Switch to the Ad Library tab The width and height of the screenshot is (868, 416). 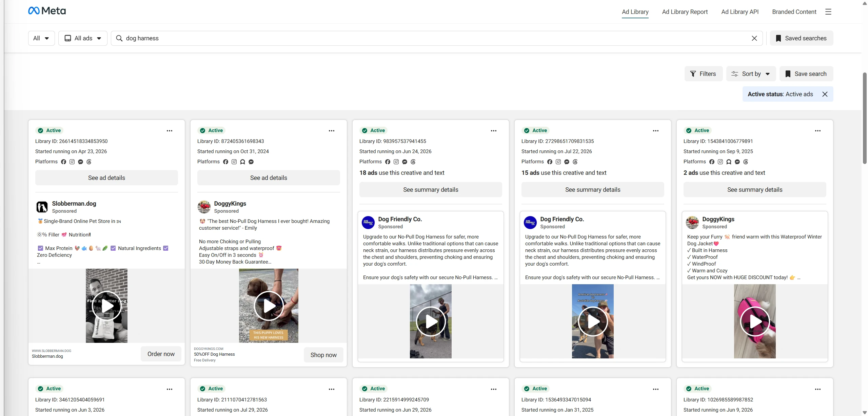coord(635,12)
